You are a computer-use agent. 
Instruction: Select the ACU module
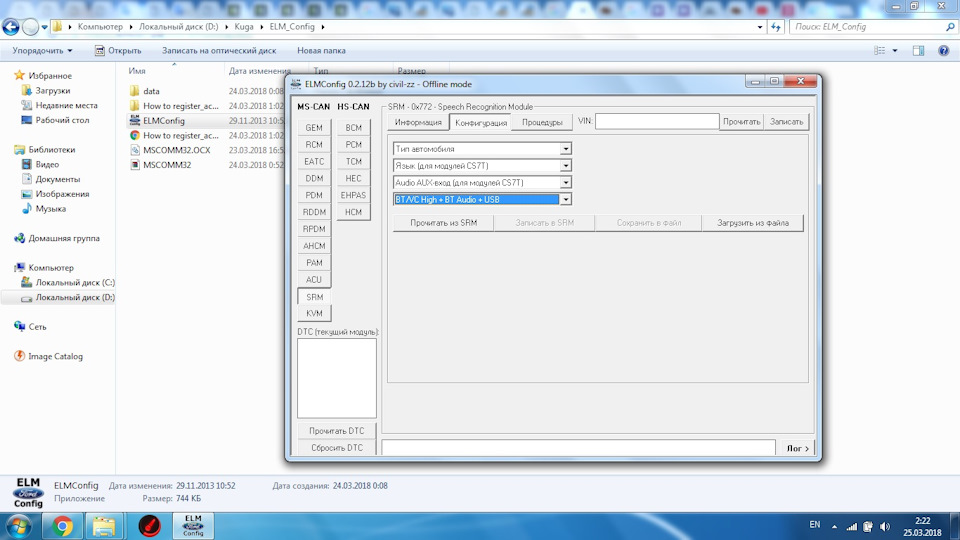tap(314, 279)
